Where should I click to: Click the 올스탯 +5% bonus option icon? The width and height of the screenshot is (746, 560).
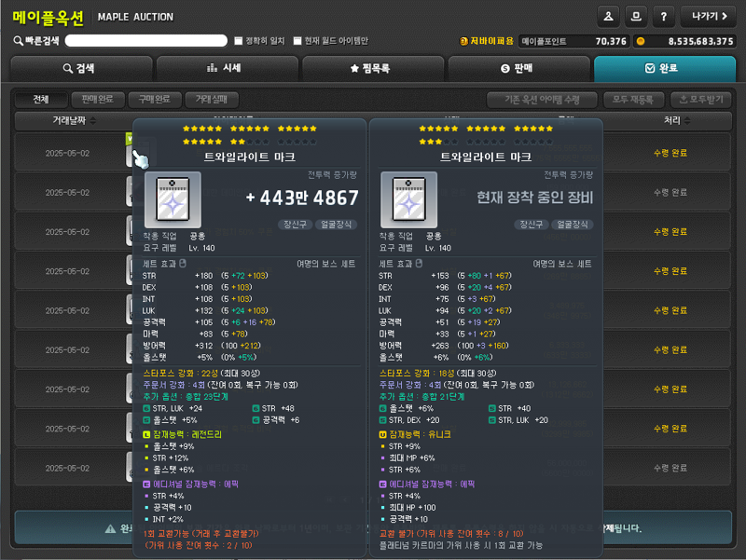tap(146, 420)
